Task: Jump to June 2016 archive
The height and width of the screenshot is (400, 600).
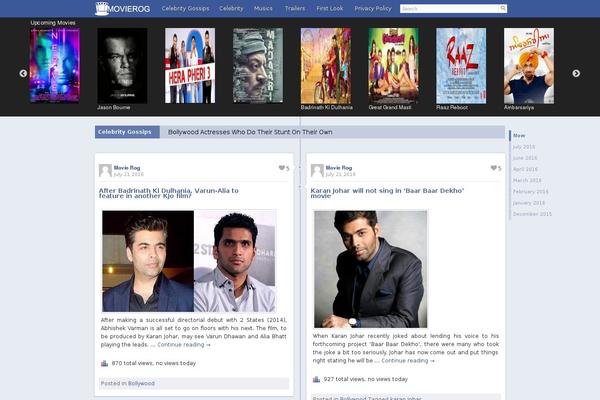Action: click(x=525, y=158)
